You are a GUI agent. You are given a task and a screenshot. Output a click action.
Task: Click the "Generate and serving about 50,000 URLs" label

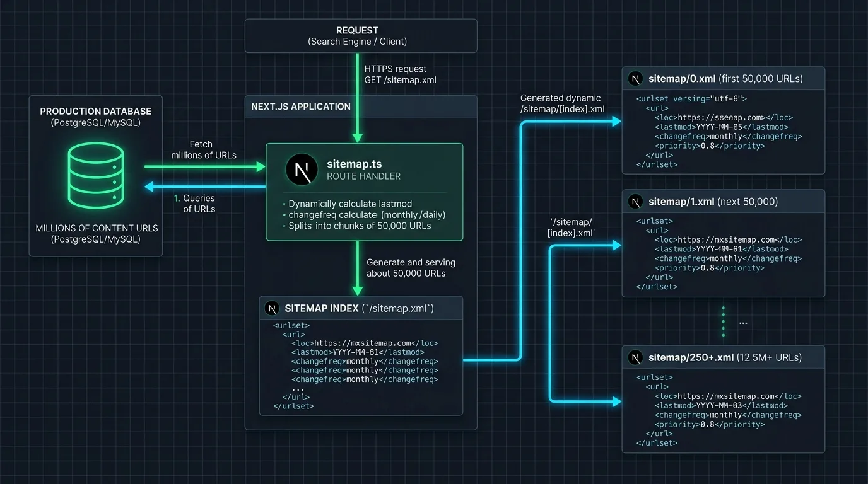(x=411, y=268)
